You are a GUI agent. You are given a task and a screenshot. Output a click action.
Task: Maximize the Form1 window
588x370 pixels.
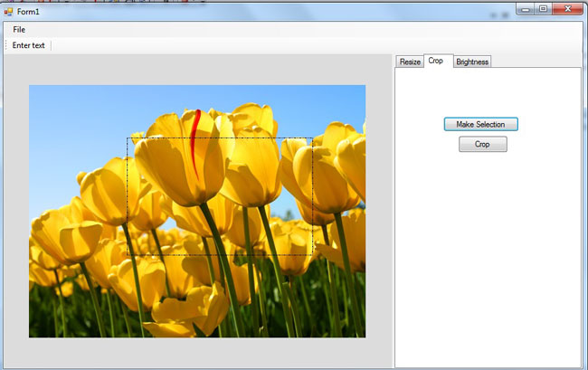point(543,9)
